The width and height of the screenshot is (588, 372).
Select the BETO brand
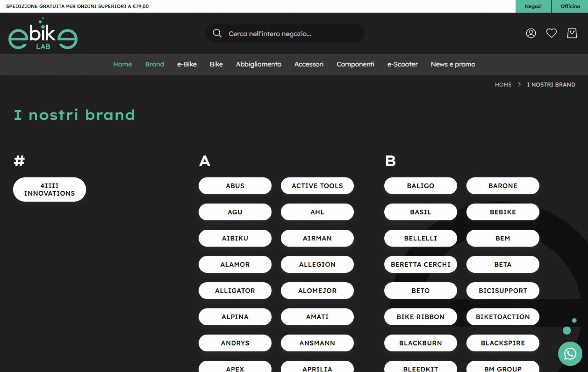[421, 291]
